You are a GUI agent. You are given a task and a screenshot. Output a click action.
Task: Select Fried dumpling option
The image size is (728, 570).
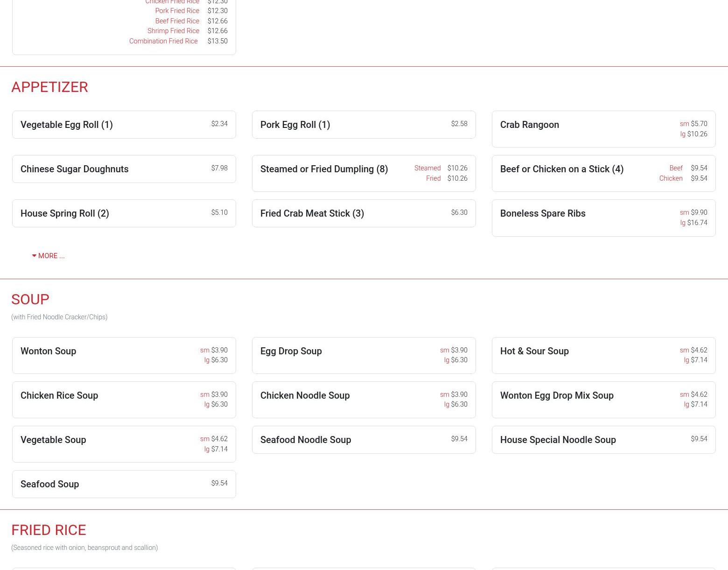click(433, 178)
